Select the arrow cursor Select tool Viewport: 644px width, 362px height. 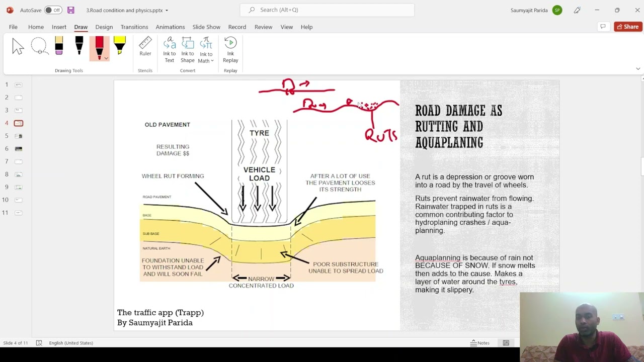coord(18,47)
